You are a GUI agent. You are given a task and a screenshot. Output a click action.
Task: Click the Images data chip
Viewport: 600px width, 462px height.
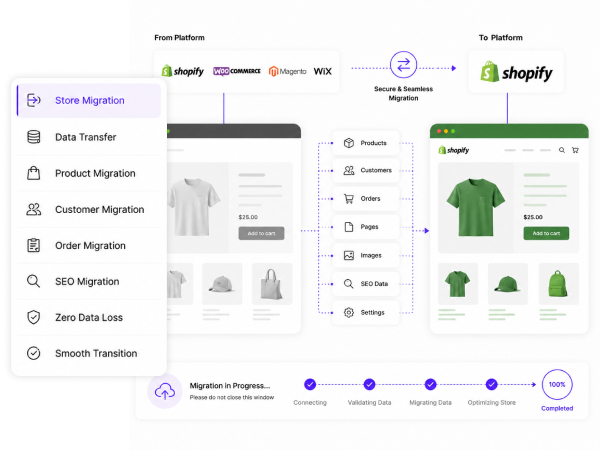[366, 255]
